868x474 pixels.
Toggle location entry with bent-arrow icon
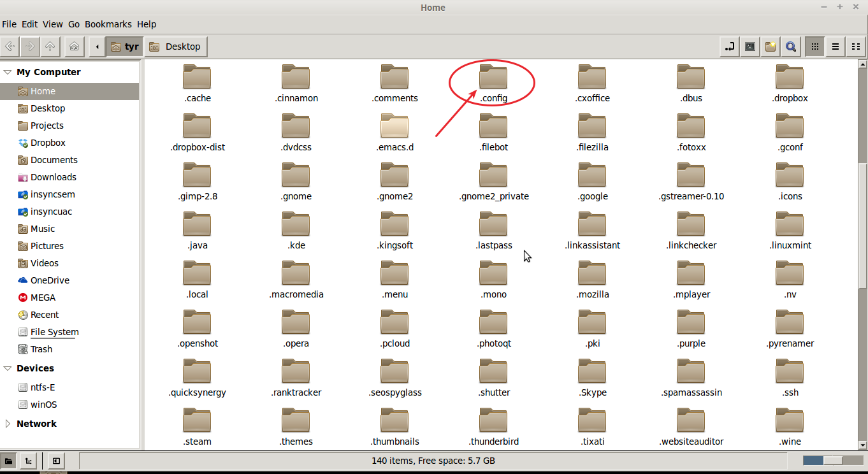[x=730, y=47]
